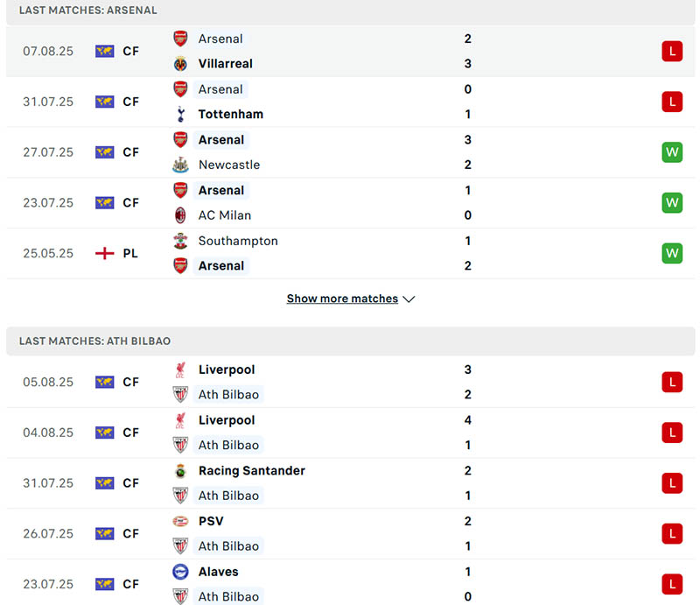The height and width of the screenshot is (605, 700).
Task: Click the Alaves club crest icon
Action: [x=180, y=572]
